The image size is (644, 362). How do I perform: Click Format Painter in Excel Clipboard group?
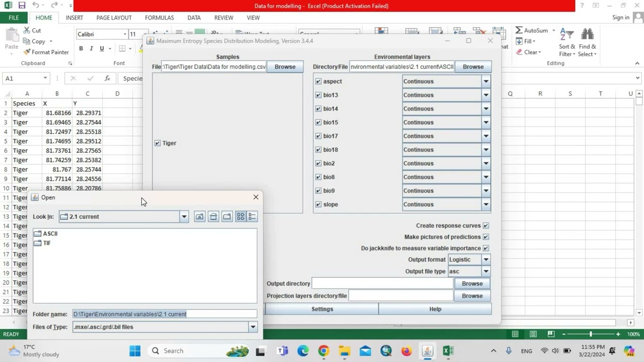click(x=46, y=52)
